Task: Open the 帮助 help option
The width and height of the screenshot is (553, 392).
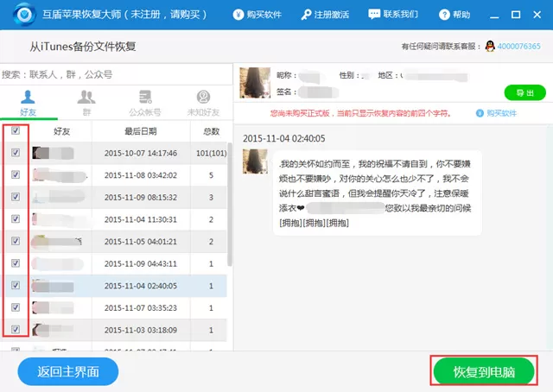Action: [x=454, y=15]
